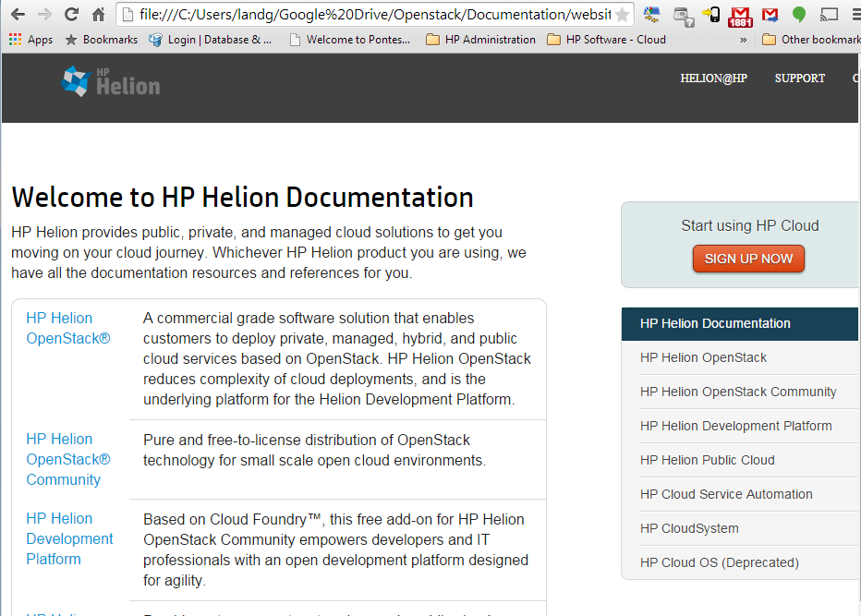
Task: Click the address bar URL field
Action: click(x=370, y=15)
